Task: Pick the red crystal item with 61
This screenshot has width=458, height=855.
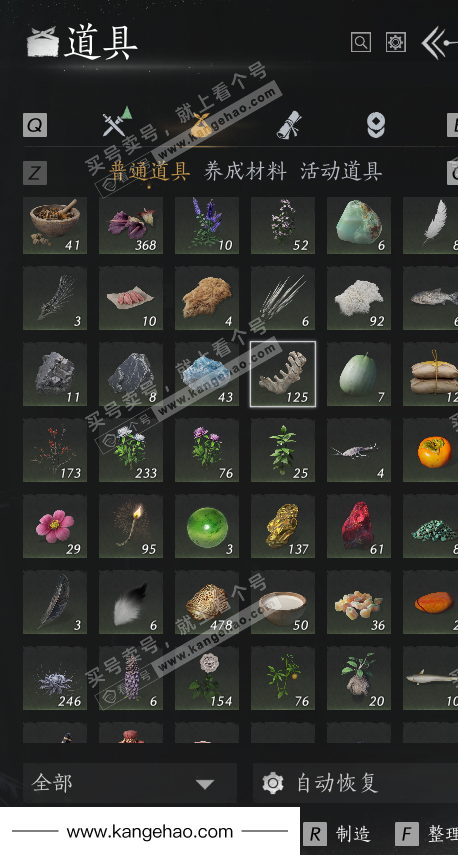Action: 359,526
